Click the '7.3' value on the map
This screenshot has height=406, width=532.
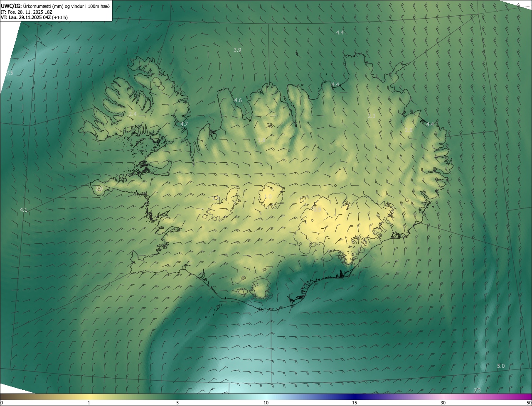pos(477,391)
